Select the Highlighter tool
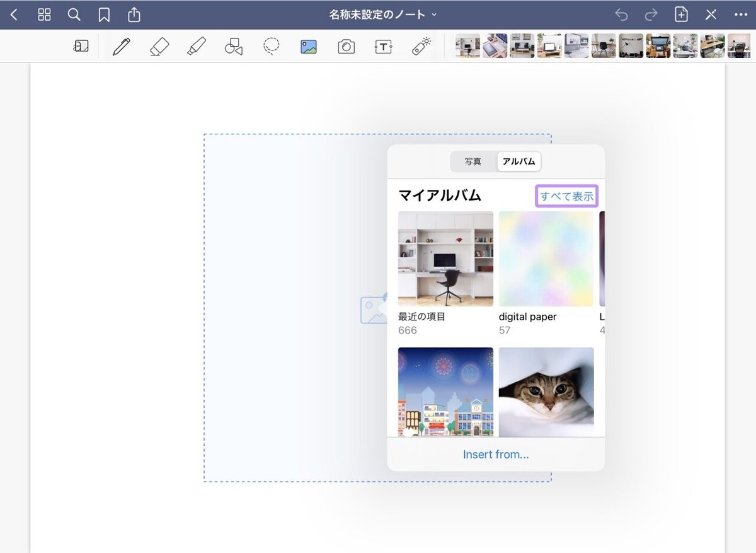 pos(197,46)
